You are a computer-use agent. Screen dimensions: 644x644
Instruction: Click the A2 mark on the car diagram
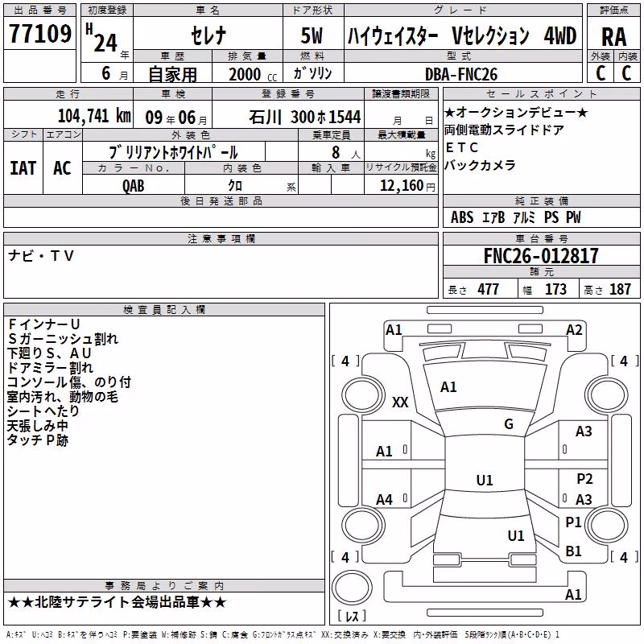[574, 330]
